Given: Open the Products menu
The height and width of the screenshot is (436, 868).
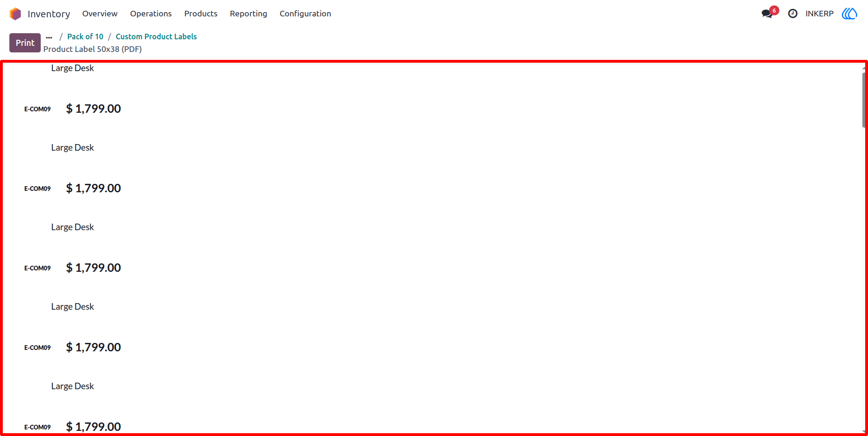Looking at the screenshot, I should 201,14.
